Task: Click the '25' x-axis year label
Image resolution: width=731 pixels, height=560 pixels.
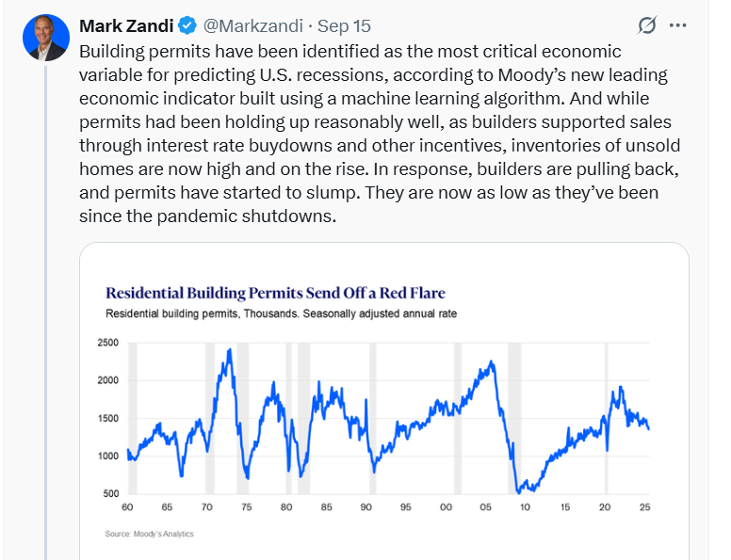Action: pos(644,508)
